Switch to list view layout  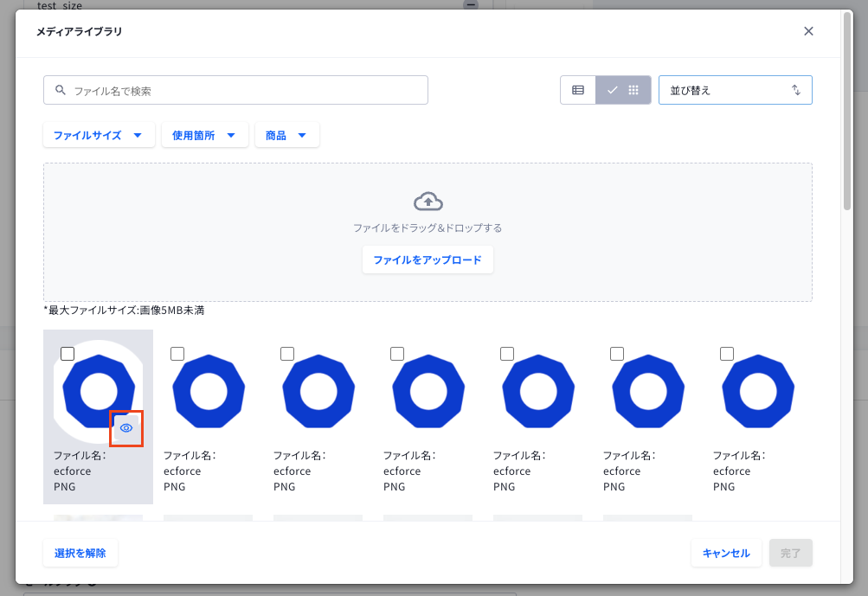click(x=578, y=90)
